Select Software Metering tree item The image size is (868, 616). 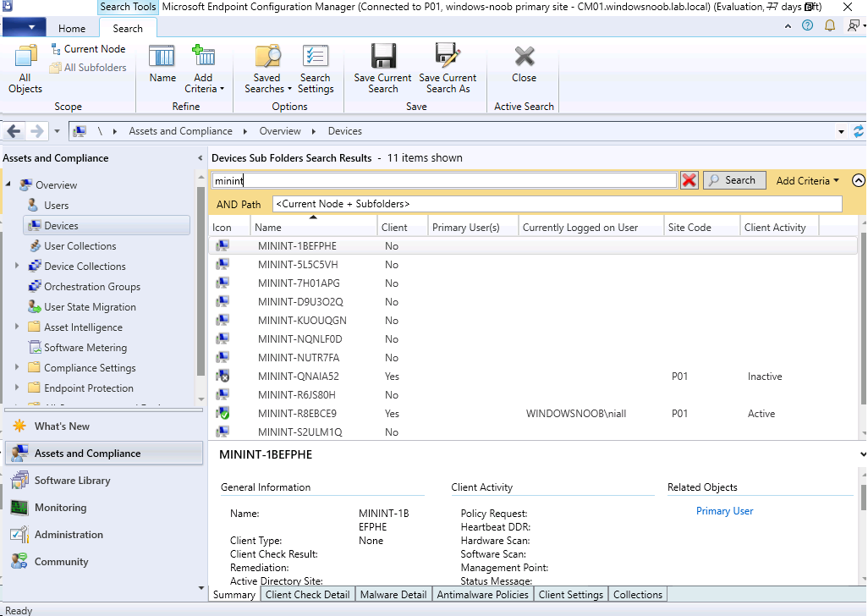[85, 348]
